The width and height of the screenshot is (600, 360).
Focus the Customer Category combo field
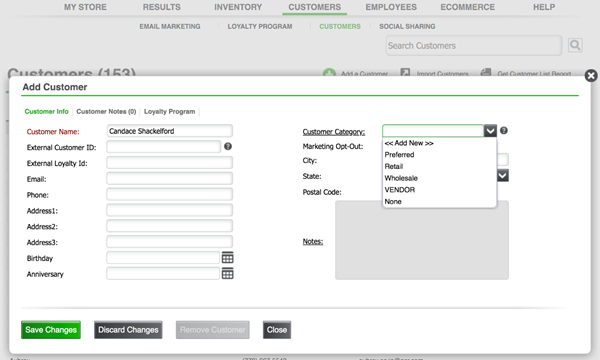tap(433, 131)
